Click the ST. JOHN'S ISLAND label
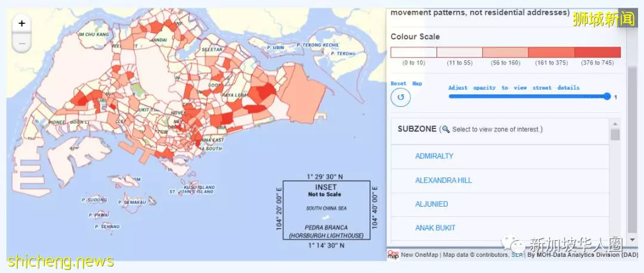The image size is (644, 273). [192, 192]
